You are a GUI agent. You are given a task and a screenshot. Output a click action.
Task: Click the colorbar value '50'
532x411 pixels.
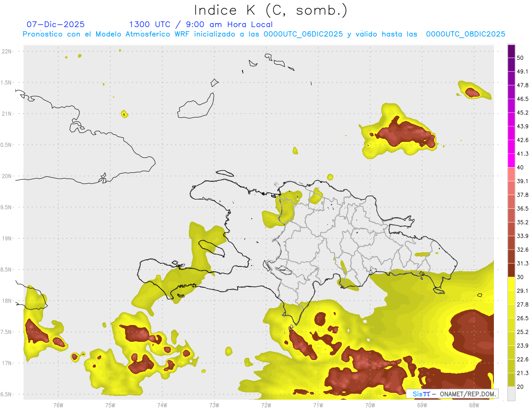coord(521,58)
